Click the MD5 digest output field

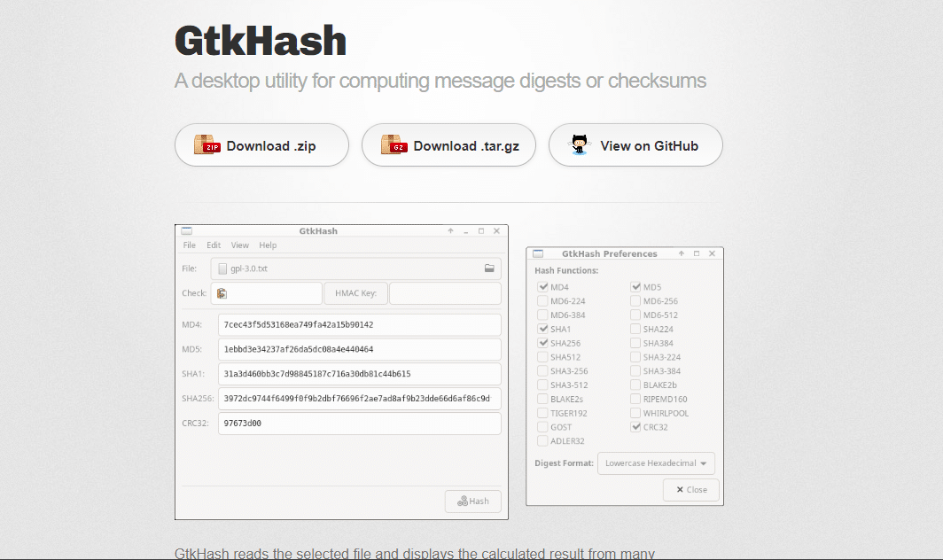click(x=360, y=349)
